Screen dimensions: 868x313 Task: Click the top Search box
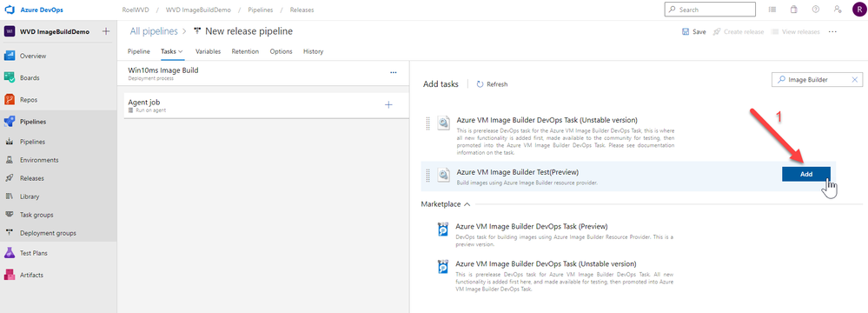pyautogui.click(x=710, y=10)
